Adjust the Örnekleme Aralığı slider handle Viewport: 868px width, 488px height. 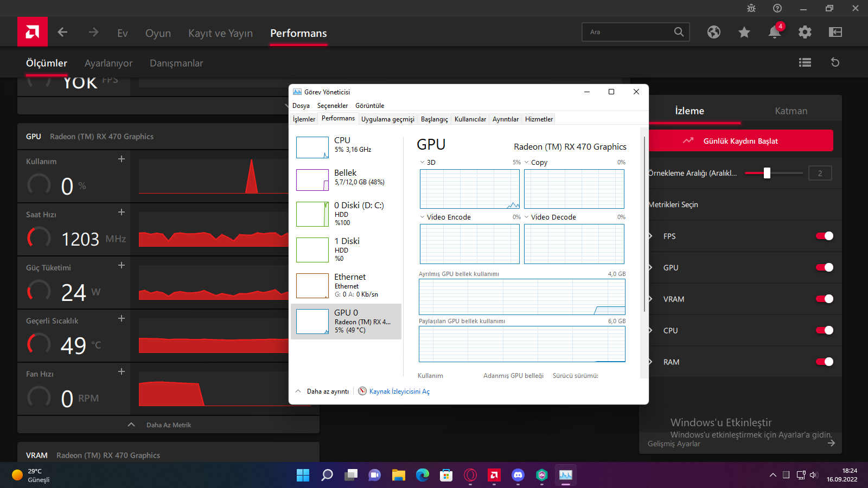pyautogui.click(x=767, y=173)
